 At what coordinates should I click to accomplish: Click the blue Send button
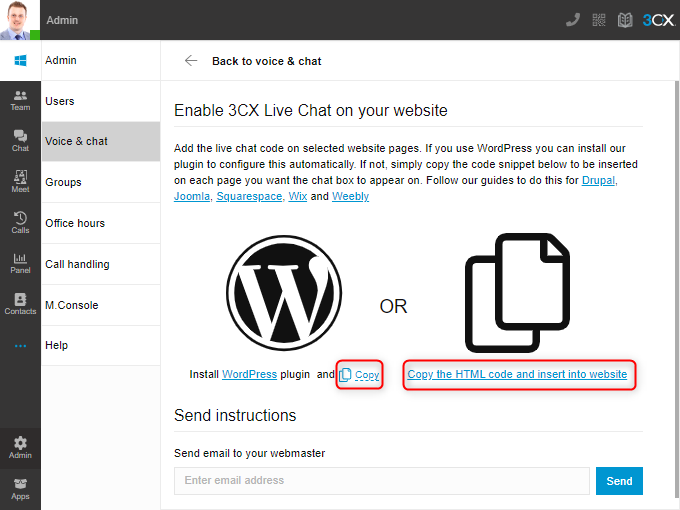[619, 481]
